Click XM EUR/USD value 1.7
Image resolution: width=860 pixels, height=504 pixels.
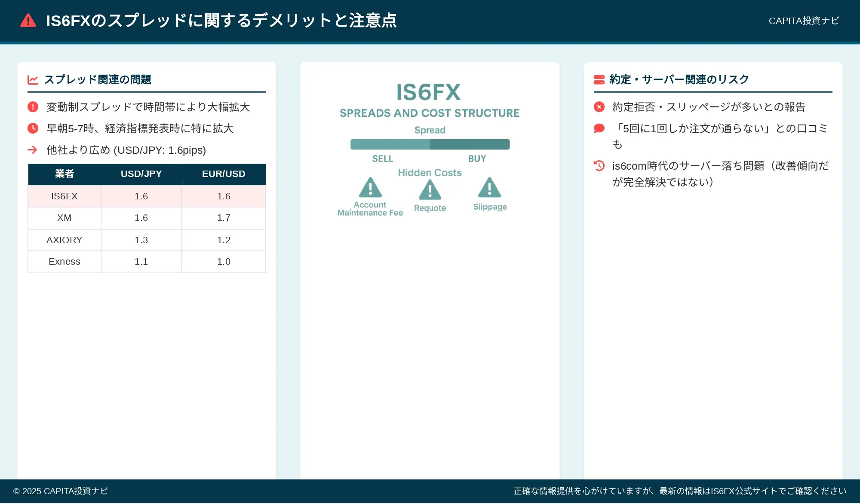coord(224,218)
